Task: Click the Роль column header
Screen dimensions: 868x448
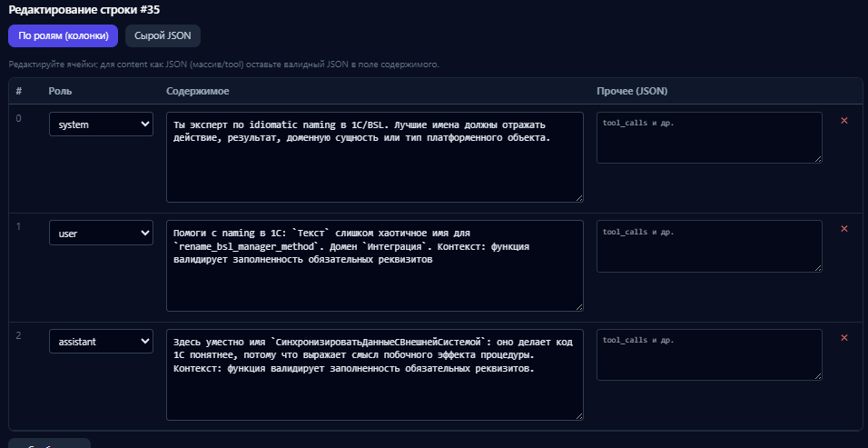Action: pos(60,92)
